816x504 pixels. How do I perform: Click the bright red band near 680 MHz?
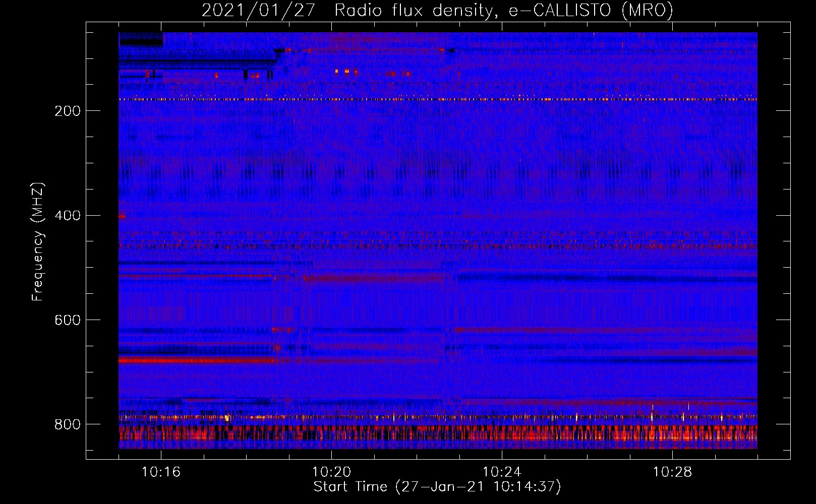[x=198, y=360]
